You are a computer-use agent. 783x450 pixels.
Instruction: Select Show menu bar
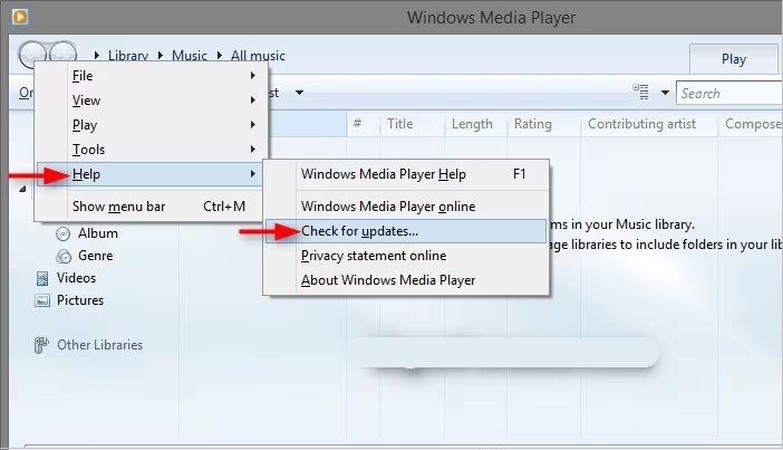pyautogui.click(x=151, y=206)
